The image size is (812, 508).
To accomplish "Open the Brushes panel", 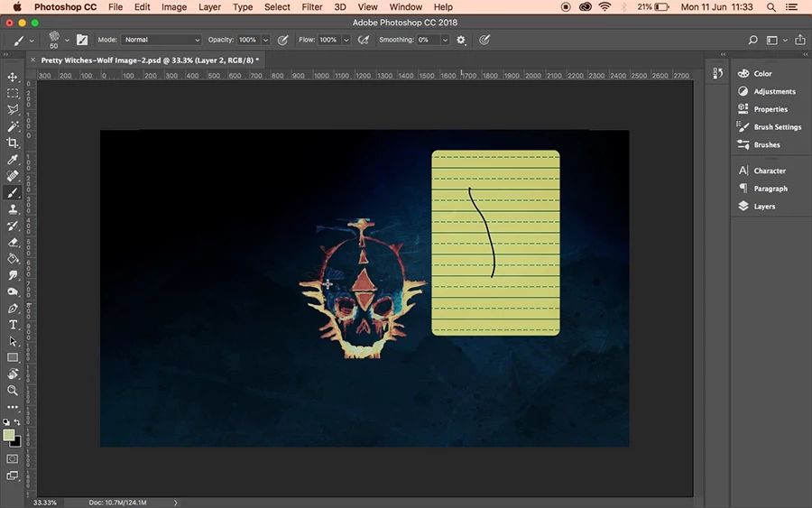I will coord(766,145).
